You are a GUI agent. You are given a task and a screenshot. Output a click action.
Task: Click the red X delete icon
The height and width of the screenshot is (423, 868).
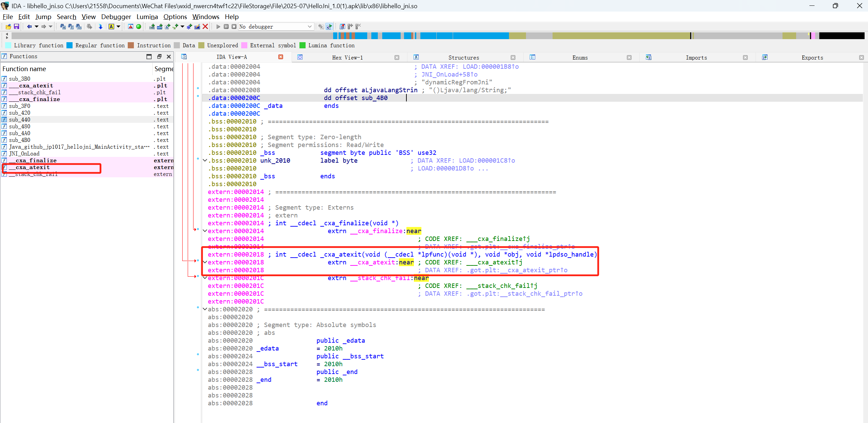[205, 27]
